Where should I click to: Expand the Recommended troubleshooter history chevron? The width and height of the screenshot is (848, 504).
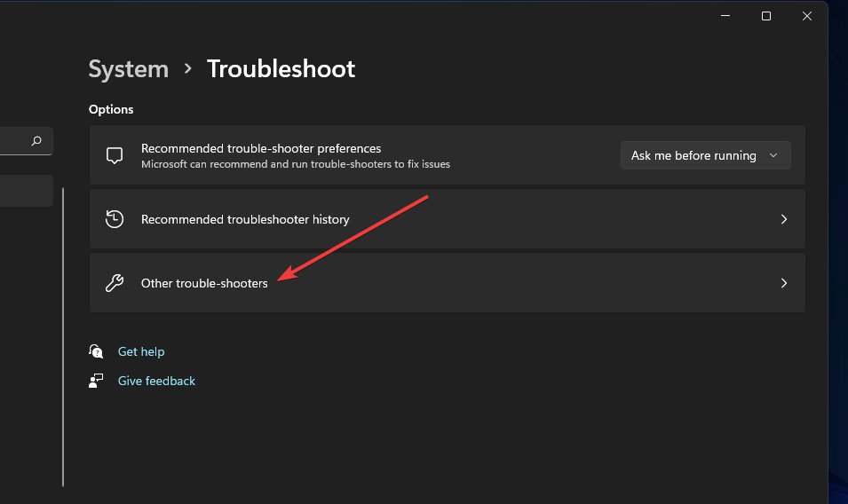783,219
